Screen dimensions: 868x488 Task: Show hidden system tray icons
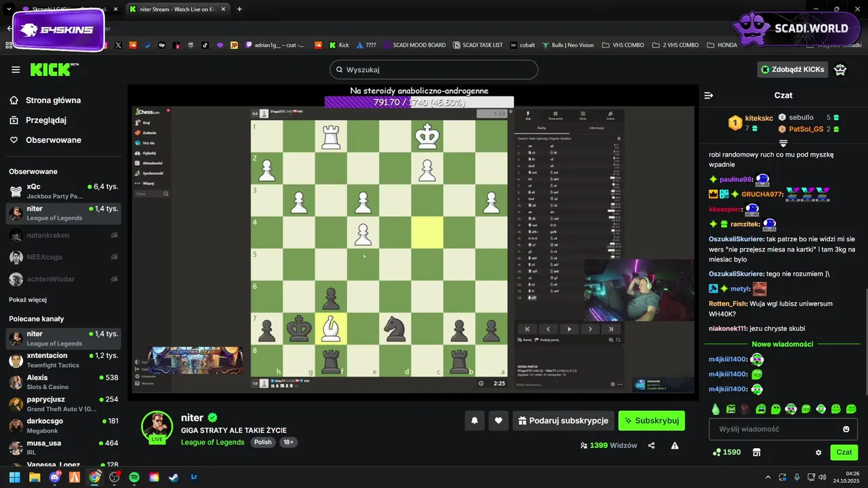[768, 477]
